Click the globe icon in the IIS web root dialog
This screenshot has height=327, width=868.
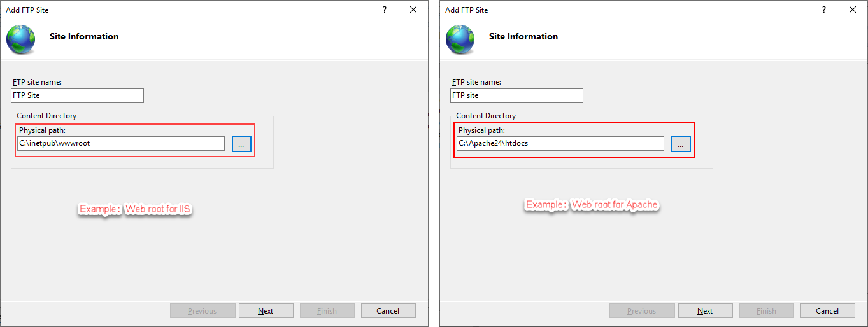21,39
